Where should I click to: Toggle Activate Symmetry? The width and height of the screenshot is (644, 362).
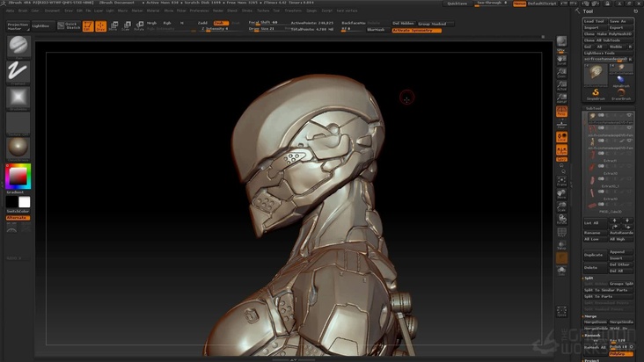click(416, 31)
